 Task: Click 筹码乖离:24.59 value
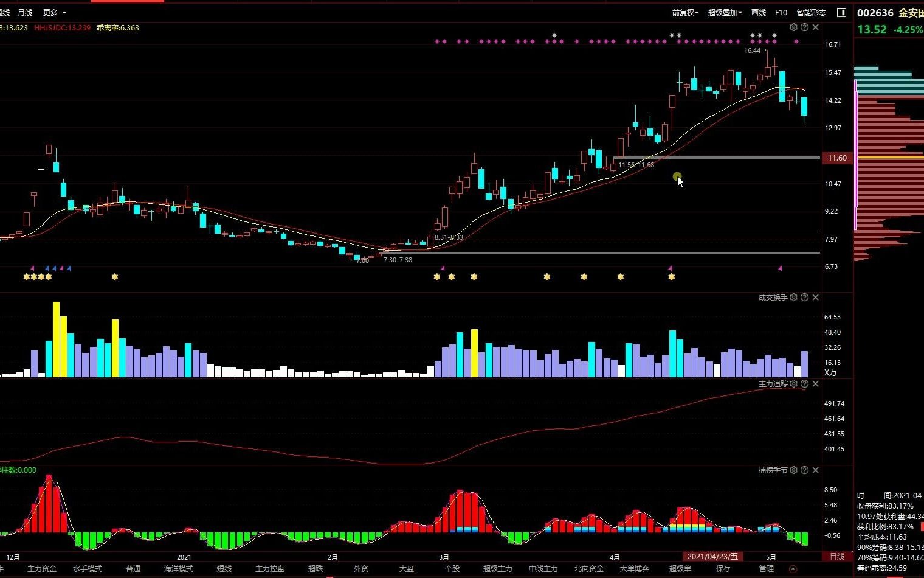pos(882,568)
